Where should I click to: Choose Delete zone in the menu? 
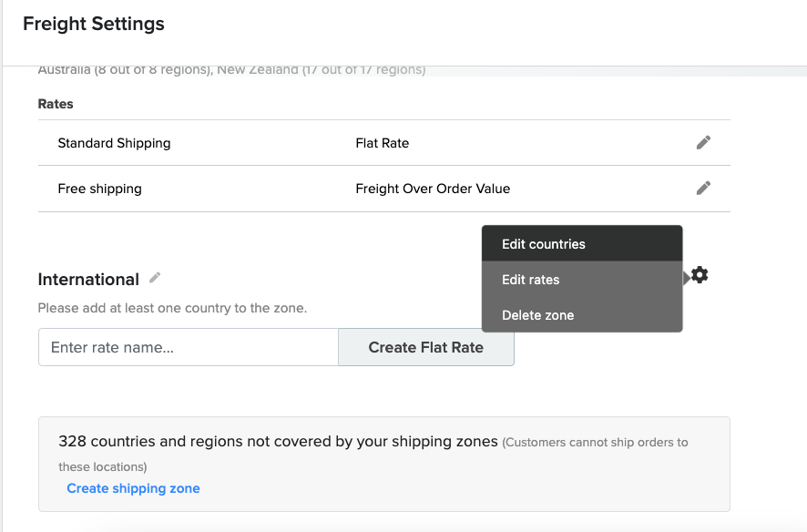pos(582,315)
